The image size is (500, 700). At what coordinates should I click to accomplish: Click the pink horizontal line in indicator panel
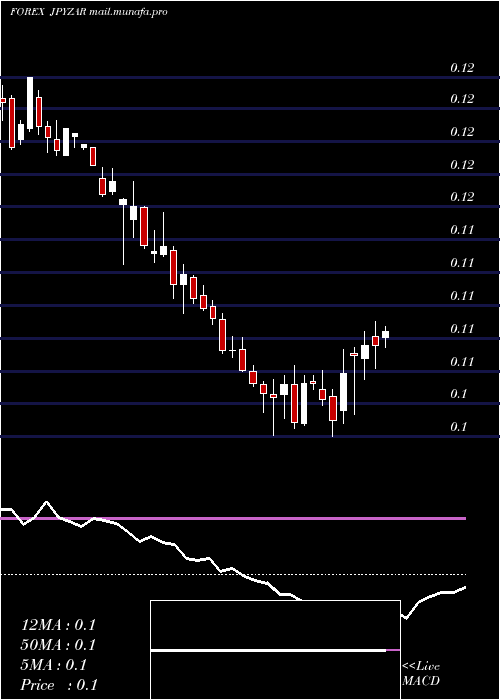click(x=233, y=518)
